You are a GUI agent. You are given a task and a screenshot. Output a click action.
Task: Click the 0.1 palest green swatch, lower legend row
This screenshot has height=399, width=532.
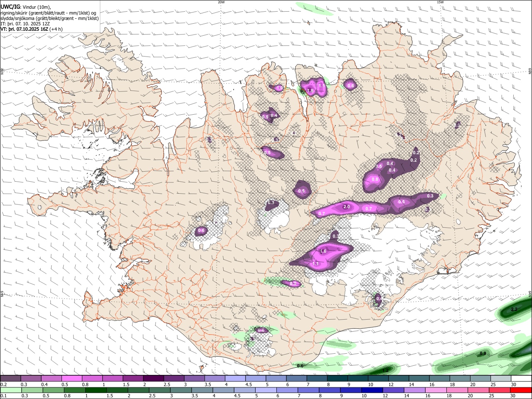[11, 390]
